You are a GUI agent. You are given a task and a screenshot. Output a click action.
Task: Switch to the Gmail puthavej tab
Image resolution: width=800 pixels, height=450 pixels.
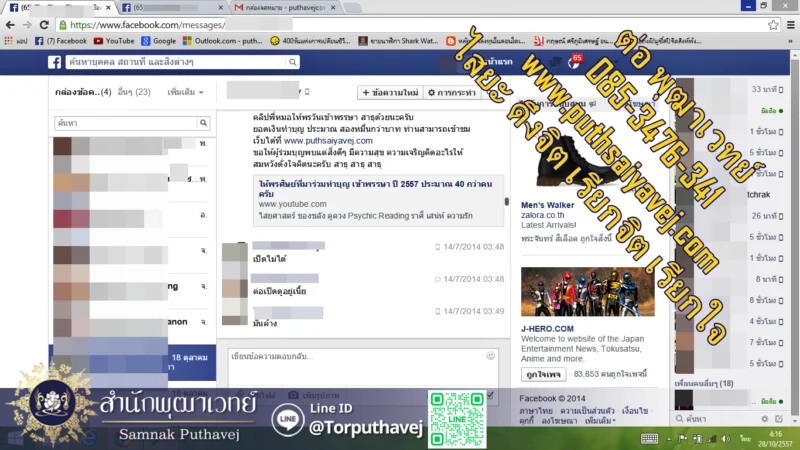(x=286, y=8)
